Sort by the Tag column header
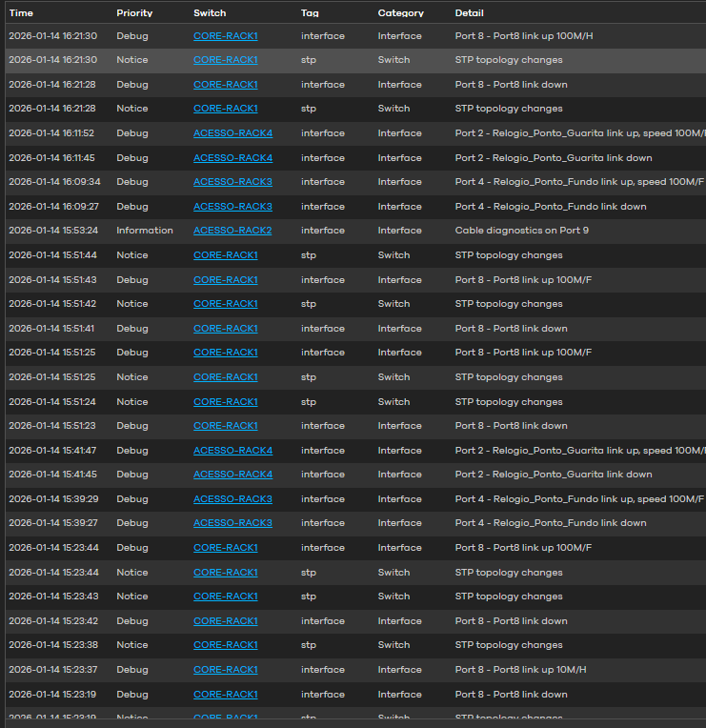 [310, 13]
